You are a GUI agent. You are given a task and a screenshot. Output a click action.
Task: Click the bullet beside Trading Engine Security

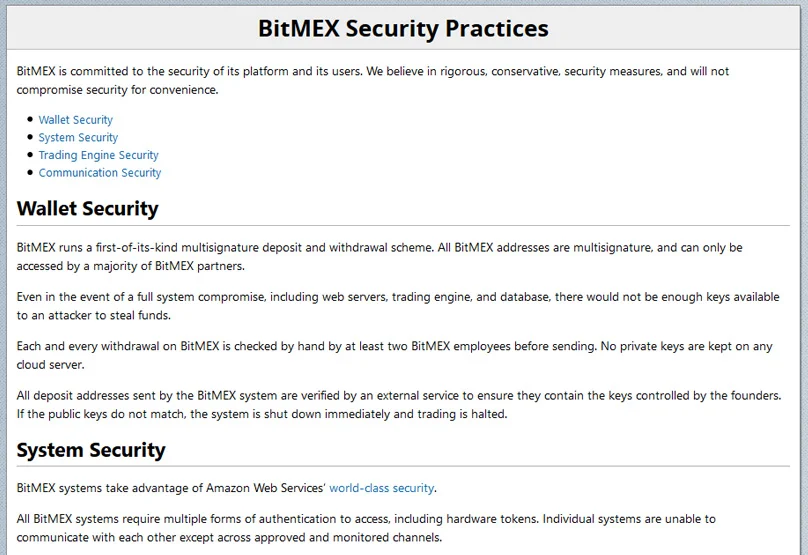pos(30,155)
